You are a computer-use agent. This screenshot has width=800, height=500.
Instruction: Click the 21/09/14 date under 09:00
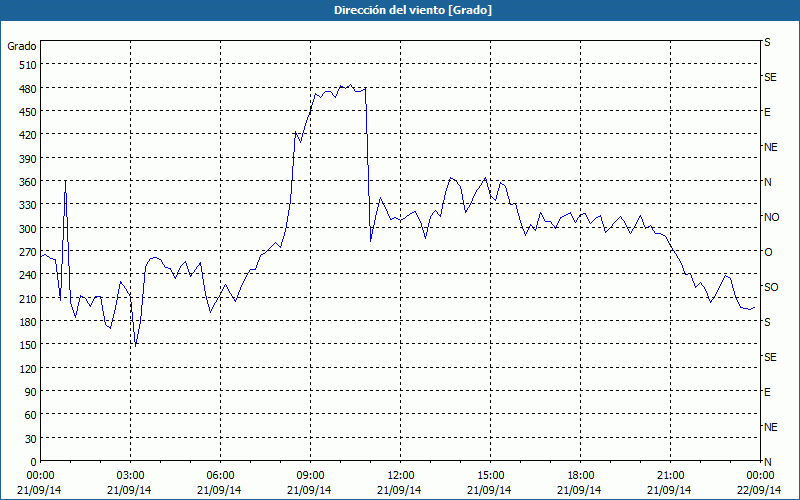pyautogui.click(x=309, y=490)
